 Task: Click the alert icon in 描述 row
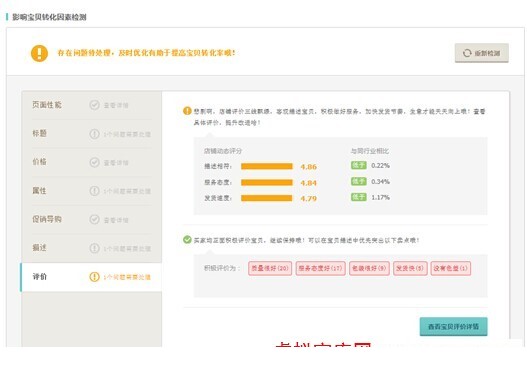(94, 248)
